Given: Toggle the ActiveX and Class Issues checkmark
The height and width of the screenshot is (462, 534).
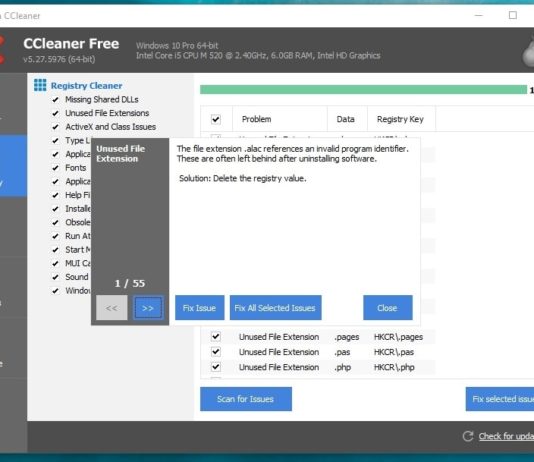Looking at the screenshot, I should (55, 127).
